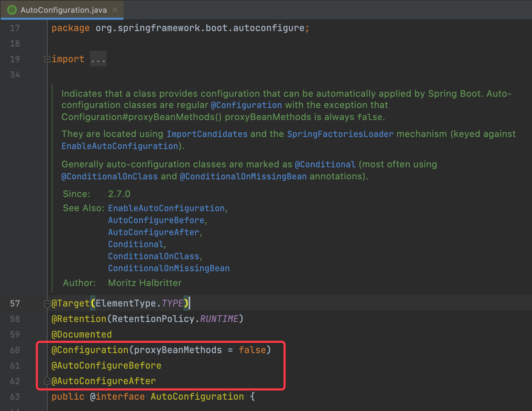This screenshot has height=411, width=532.
Task: Open the @ConditionalOnClass inline link
Action: [x=110, y=176]
